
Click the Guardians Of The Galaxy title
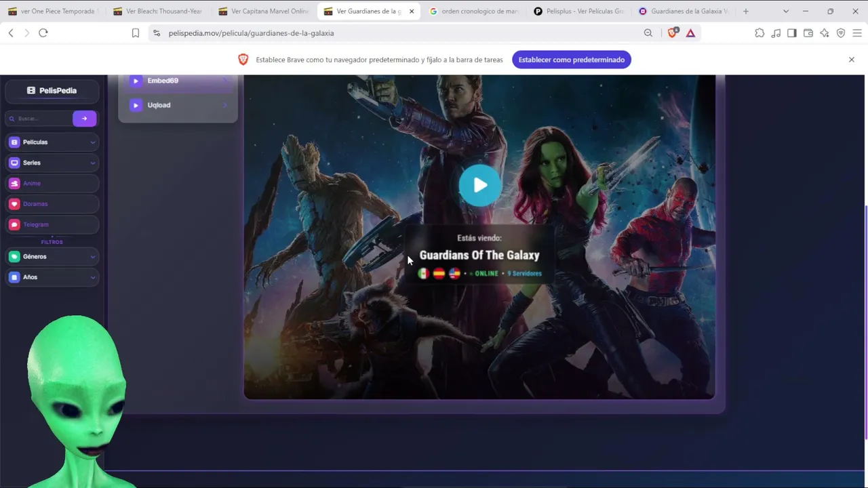[x=479, y=256]
